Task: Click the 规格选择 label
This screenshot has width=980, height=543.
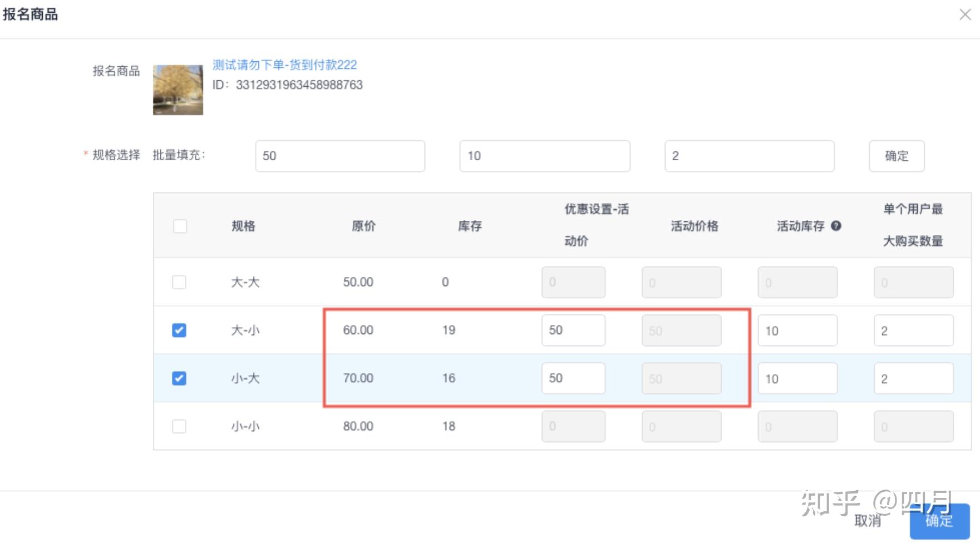Action: point(116,155)
